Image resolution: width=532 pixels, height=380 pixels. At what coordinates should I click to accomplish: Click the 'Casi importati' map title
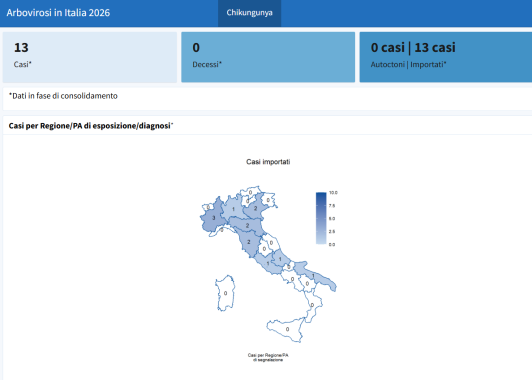click(268, 162)
